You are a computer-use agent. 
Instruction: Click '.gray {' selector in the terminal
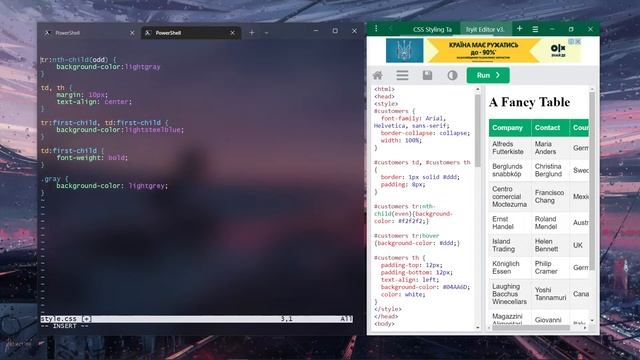[55, 179]
